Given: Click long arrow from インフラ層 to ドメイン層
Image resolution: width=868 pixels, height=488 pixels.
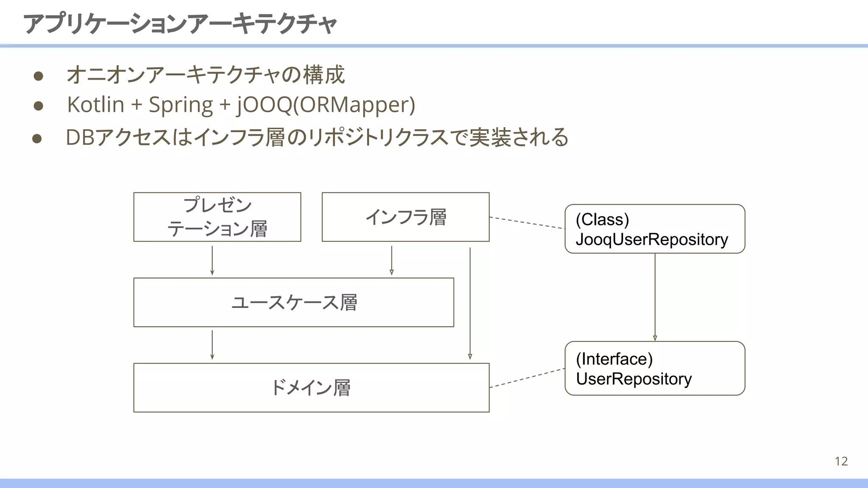Looking at the screenshot, I should click(x=470, y=303).
